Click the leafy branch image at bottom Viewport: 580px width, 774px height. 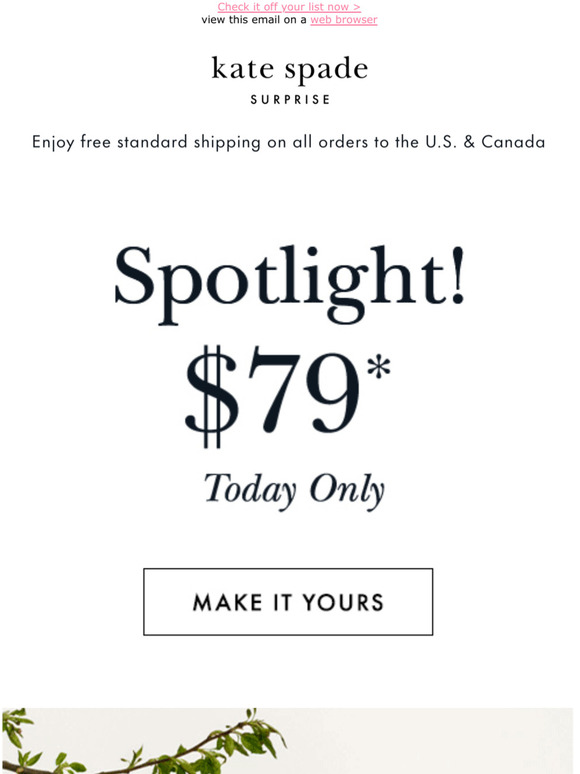coord(288,741)
